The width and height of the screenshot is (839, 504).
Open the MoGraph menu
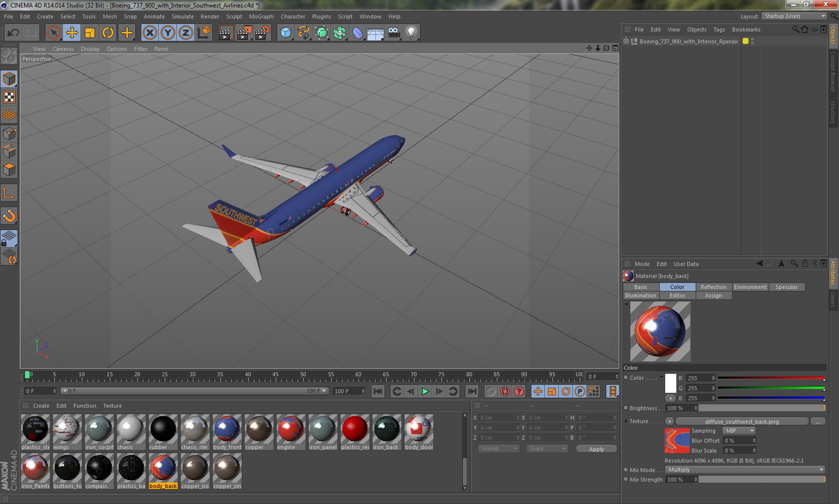tap(261, 16)
